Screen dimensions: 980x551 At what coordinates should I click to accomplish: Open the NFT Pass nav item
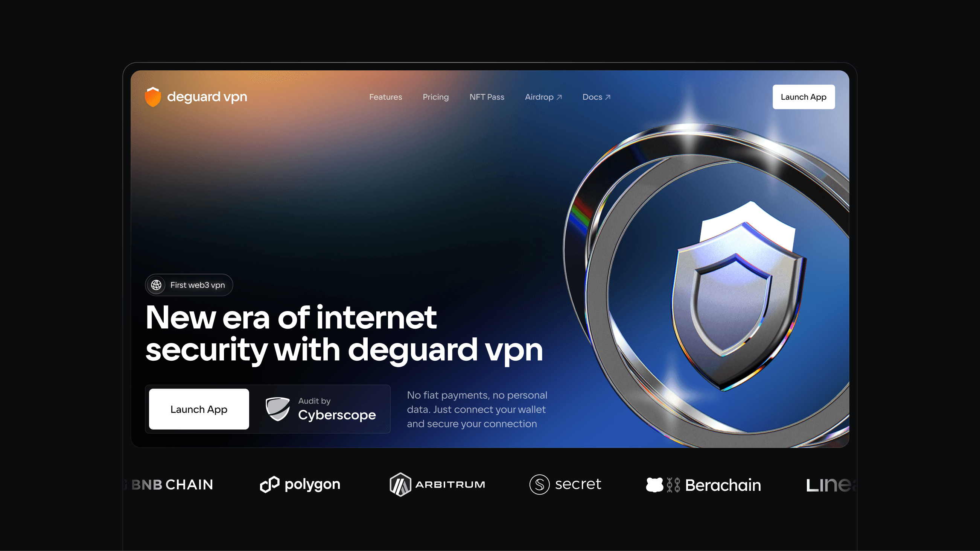[x=487, y=97]
